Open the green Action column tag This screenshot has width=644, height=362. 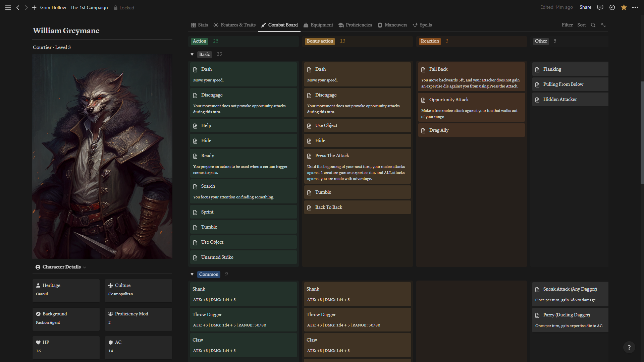click(199, 41)
